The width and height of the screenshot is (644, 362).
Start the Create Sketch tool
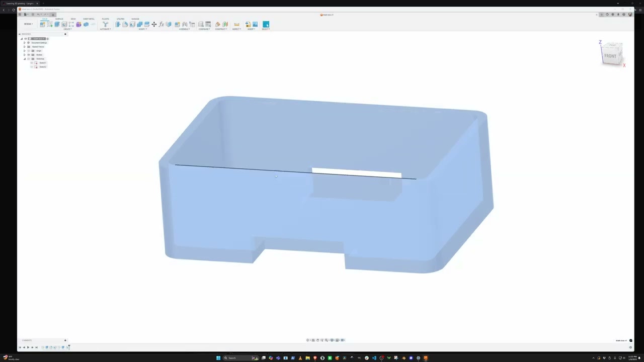click(x=50, y=24)
